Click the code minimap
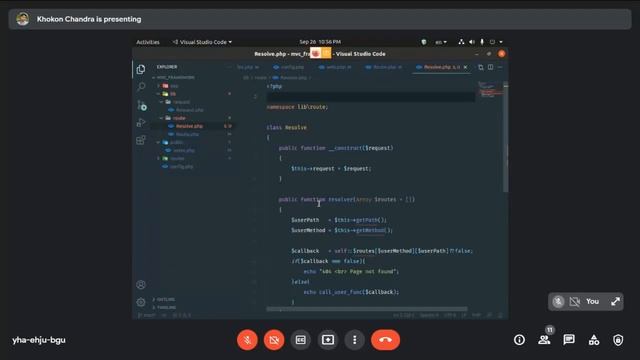This screenshot has height=360, width=640. (490, 90)
